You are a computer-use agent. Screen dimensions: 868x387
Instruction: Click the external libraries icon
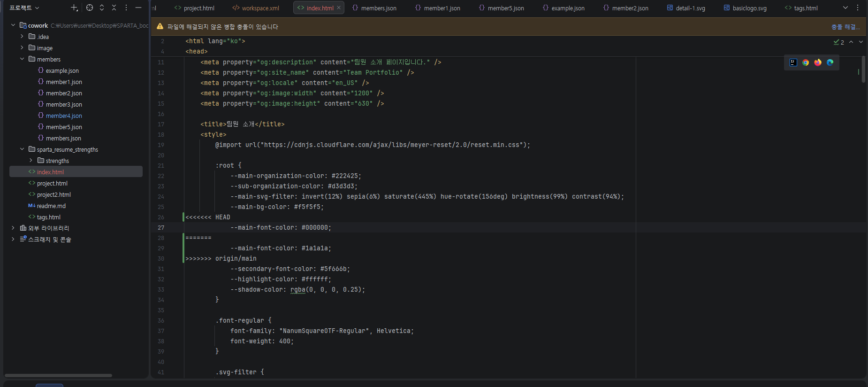point(23,228)
